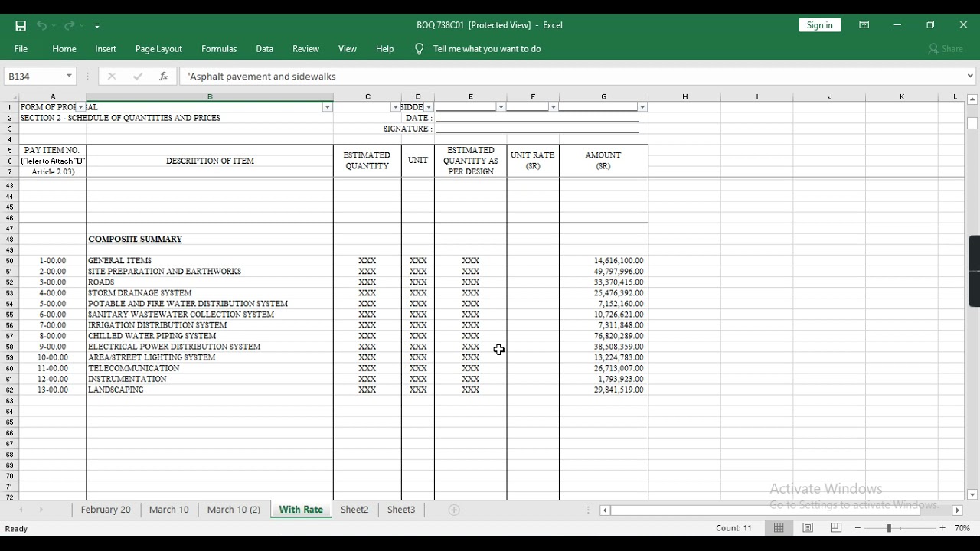
Task: Open filter dropdown in column B header row
Action: point(327,107)
